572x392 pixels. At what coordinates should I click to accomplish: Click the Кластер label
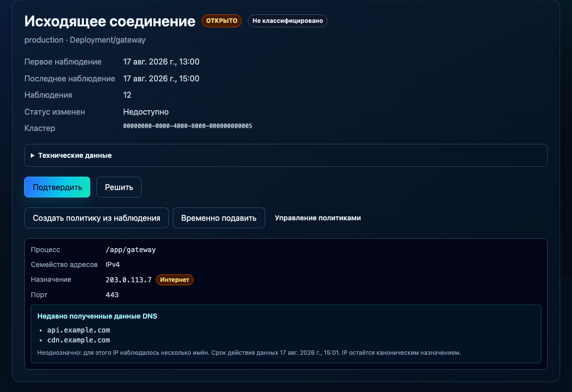click(40, 129)
